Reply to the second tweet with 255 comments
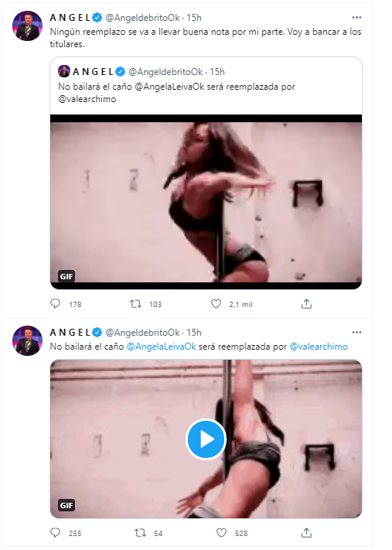 click(x=56, y=533)
